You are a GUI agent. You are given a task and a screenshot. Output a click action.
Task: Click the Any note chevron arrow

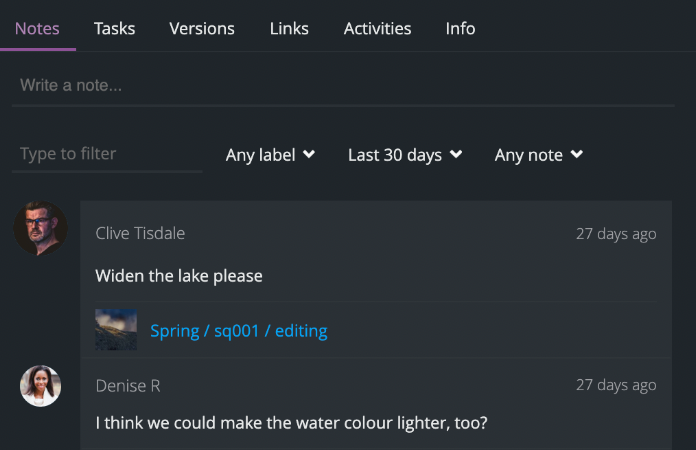pos(577,155)
